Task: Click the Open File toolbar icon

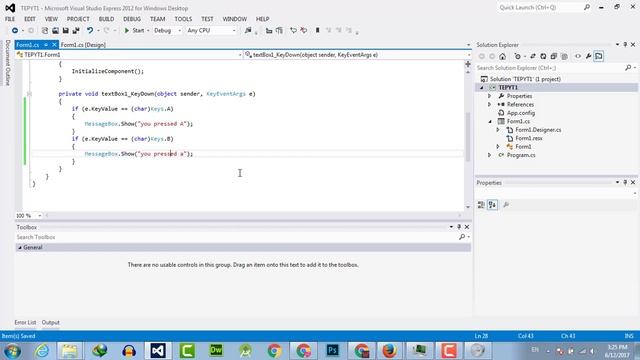Action: tap(55, 31)
